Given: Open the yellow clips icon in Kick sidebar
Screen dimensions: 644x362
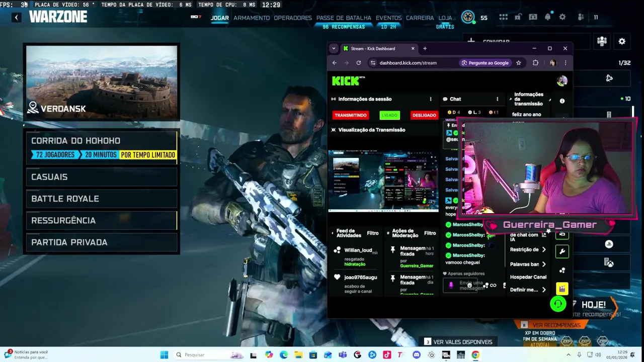Looking at the screenshot, I should (562, 289).
